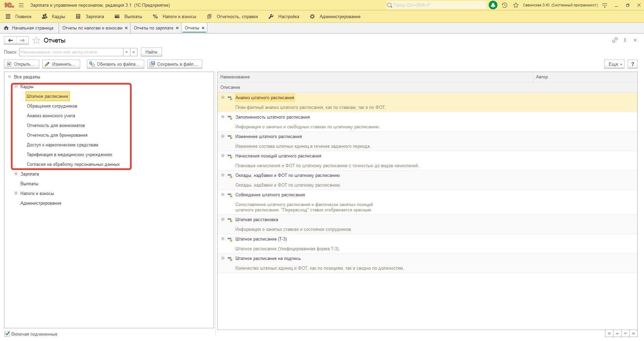Open the Кадры menu section
Viewport: 644px width, 341px height.
click(54, 16)
